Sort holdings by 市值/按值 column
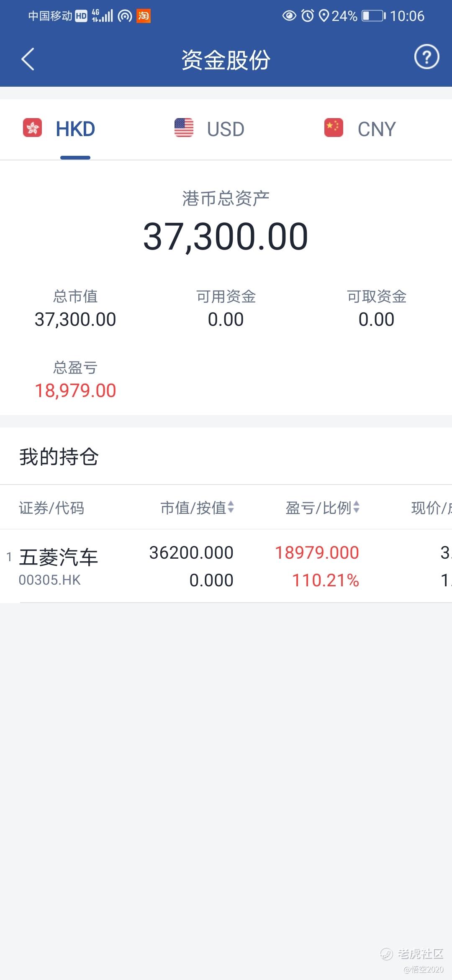Viewport: 452px width, 980px height. (x=197, y=508)
